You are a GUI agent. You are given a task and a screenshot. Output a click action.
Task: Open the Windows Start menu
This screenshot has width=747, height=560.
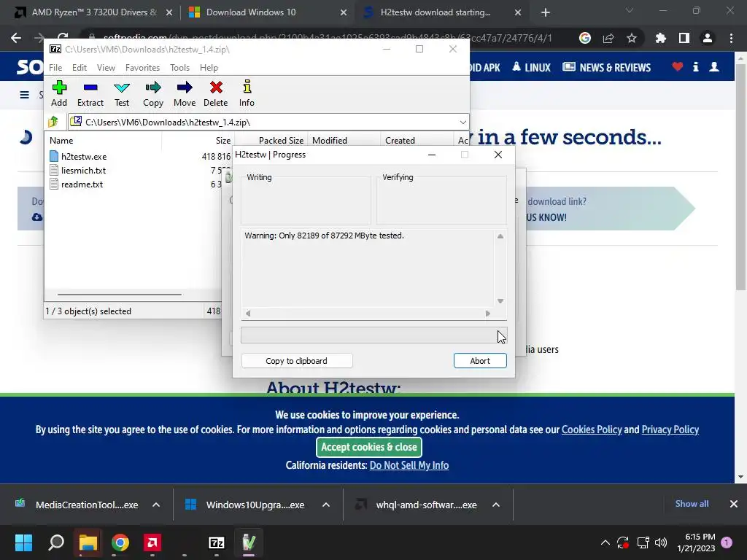point(23,542)
